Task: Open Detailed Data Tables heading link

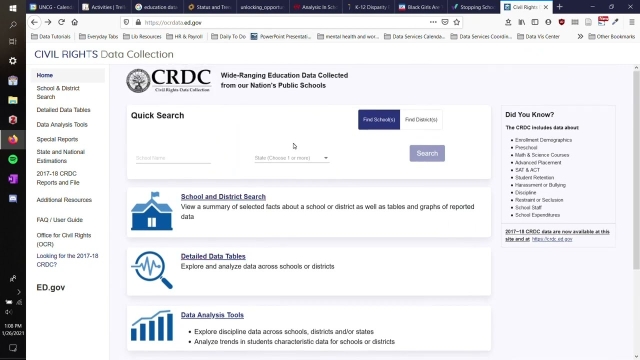Action: coord(213,256)
